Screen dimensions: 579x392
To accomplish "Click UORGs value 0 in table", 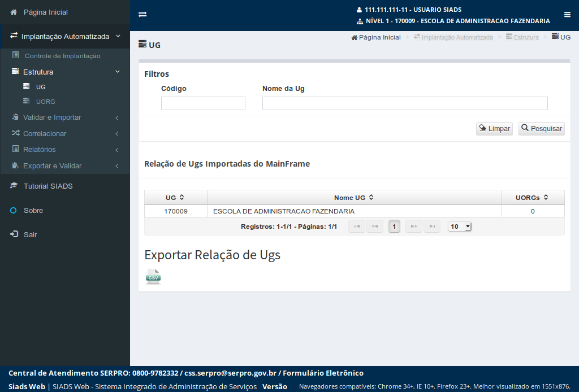I will pos(533,211).
